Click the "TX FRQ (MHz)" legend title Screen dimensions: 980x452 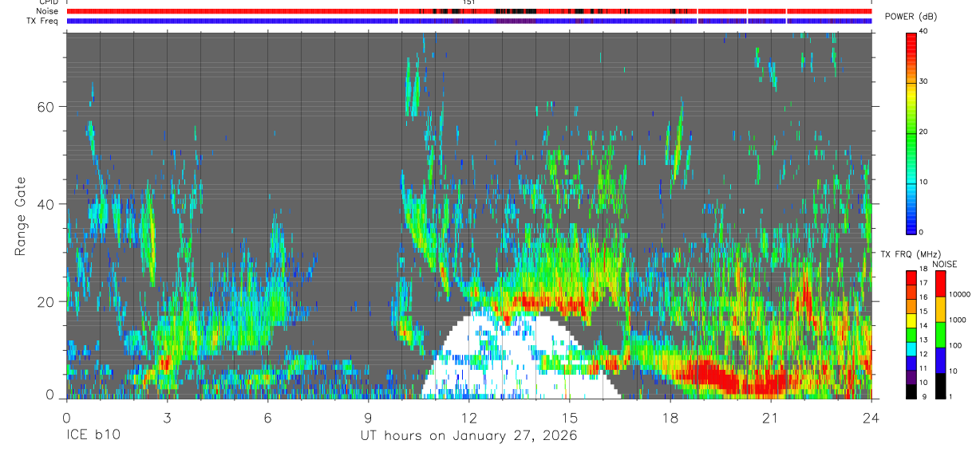point(910,254)
